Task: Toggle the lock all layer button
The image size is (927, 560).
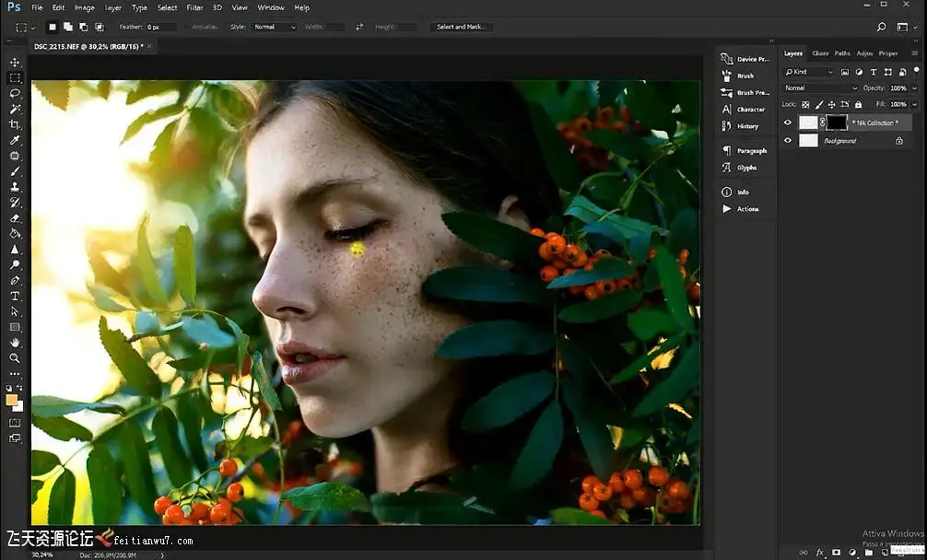Action: pos(858,104)
